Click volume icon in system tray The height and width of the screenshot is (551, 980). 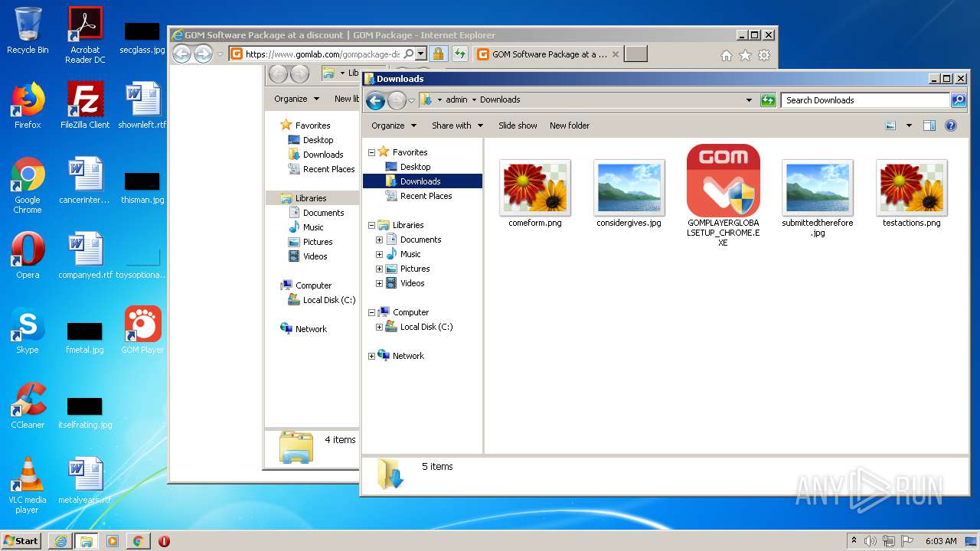click(x=870, y=541)
